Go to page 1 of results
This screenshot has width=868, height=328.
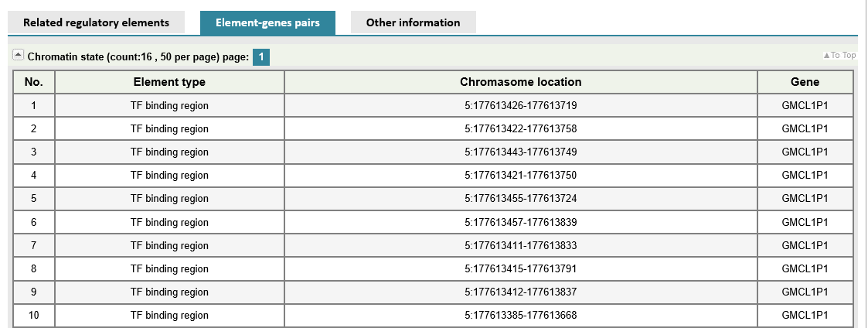point(261,57)
